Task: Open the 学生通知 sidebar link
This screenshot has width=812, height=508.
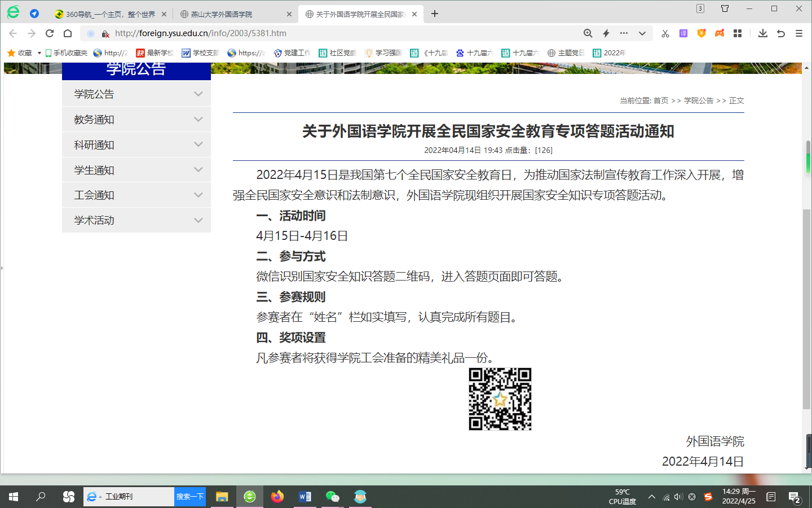Action: 94,170
